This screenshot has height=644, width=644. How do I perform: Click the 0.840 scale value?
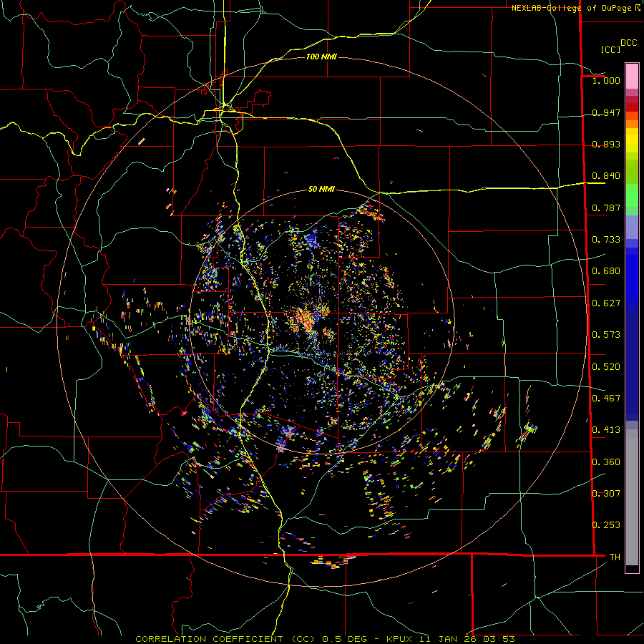[606, 176]
